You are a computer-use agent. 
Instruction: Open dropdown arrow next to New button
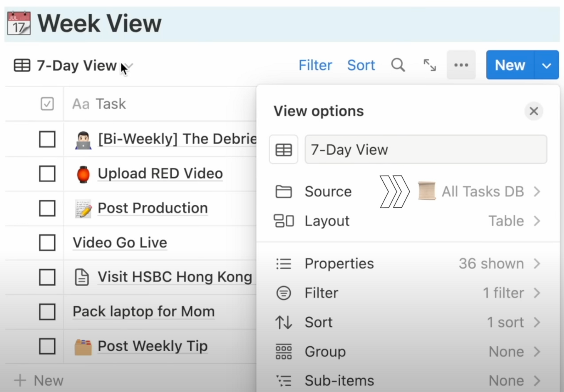tap(546, 66)
